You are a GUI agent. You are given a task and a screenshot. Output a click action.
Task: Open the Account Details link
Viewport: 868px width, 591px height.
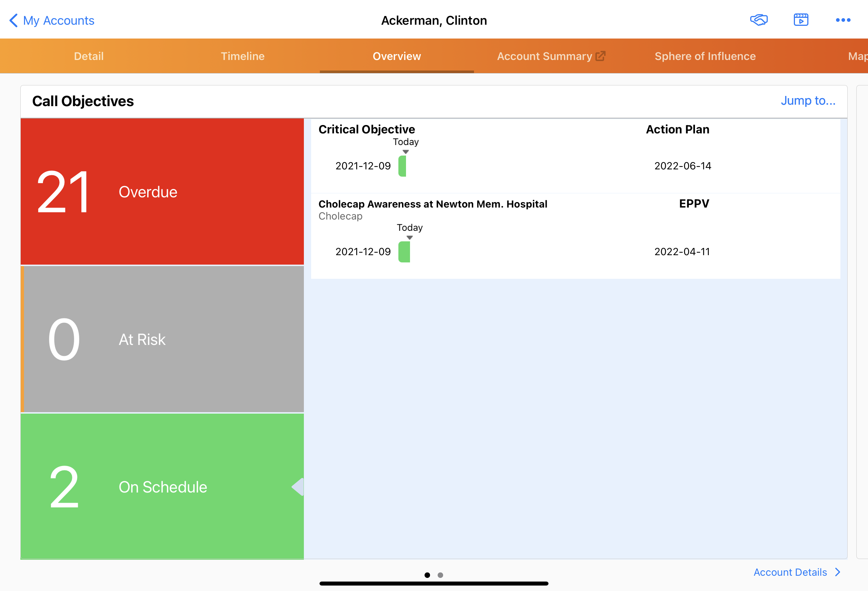790,572
